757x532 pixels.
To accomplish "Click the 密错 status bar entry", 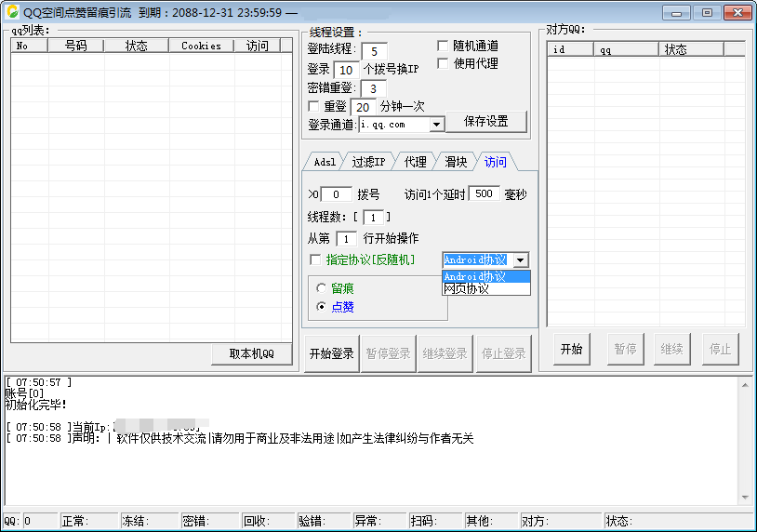I will (x=210, y=521).
